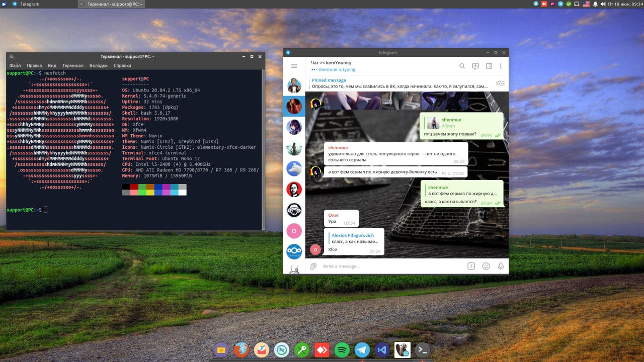Open the first chat with the man avatar
This screenshot has width=644, height=362.
point(294,86)
